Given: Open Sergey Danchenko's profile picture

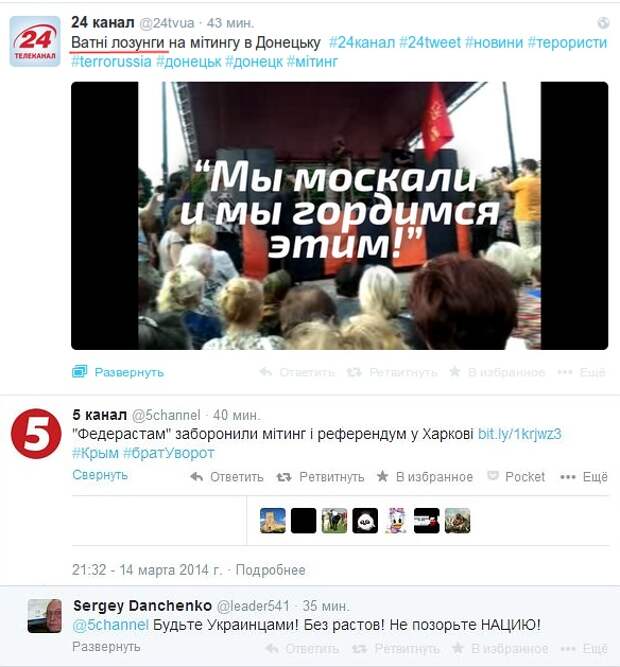Looking at the screenshot, I should point(45,616).
